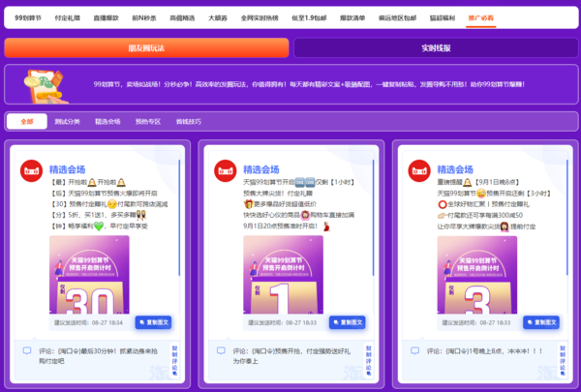Filter by 精选会场 in the category bar
Viewport: 581px width, 392px height.
coord(107,122)
